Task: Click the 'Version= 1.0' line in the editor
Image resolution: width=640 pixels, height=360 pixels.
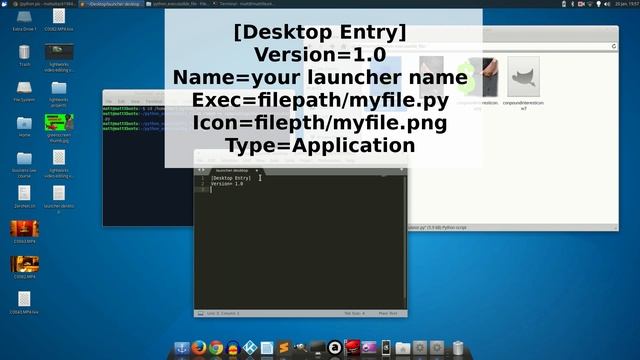Action: tap(227, 184)
